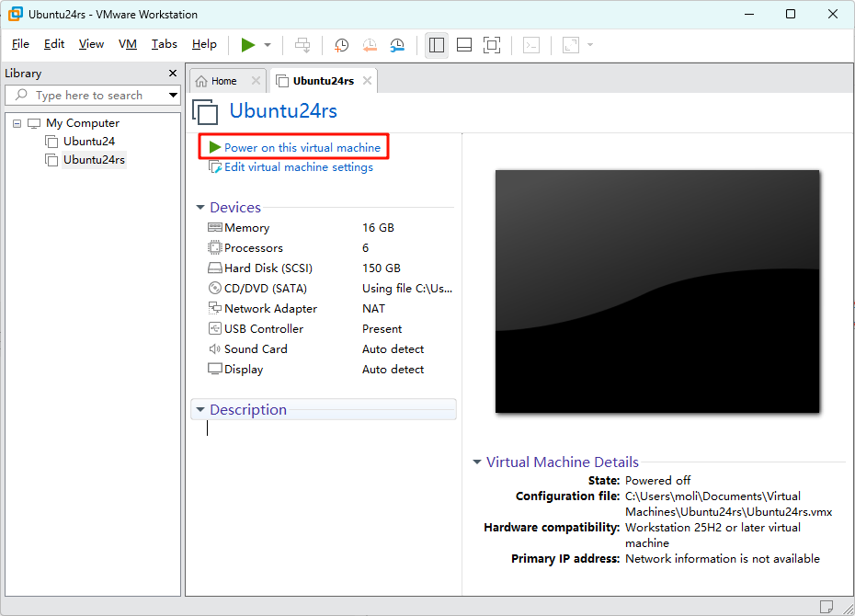
Task: Collapse the Devices section
Action: coord(200,208)
